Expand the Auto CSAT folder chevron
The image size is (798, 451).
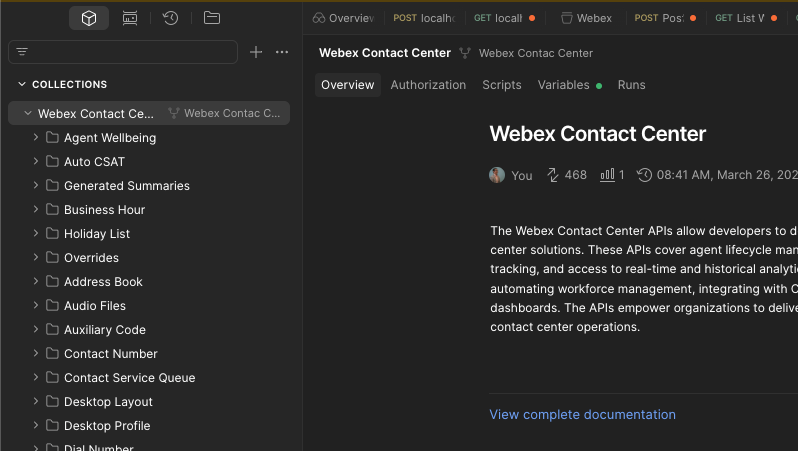point(36,161)
